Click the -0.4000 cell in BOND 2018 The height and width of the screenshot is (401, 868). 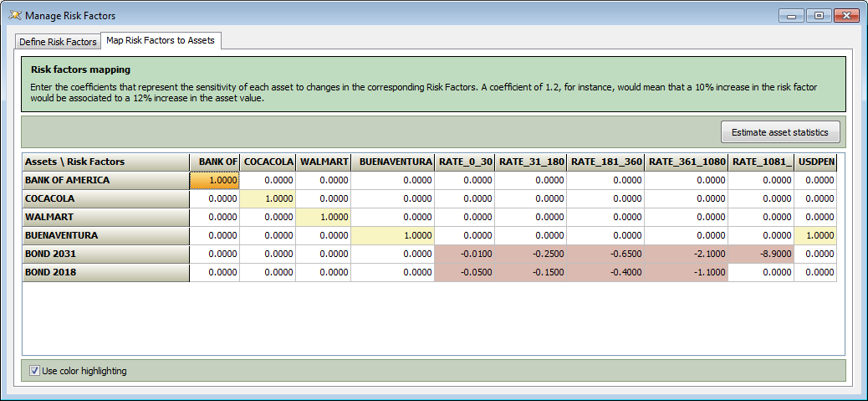(605, 273)
